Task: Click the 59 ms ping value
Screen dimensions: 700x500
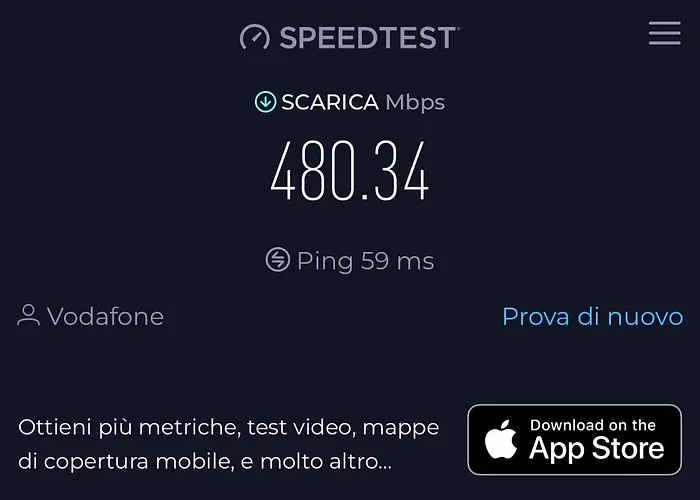Action: 397,261
